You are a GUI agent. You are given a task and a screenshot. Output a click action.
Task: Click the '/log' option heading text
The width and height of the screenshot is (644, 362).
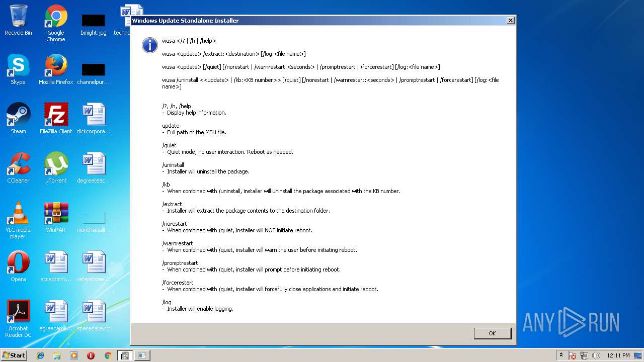pos(167,302)
